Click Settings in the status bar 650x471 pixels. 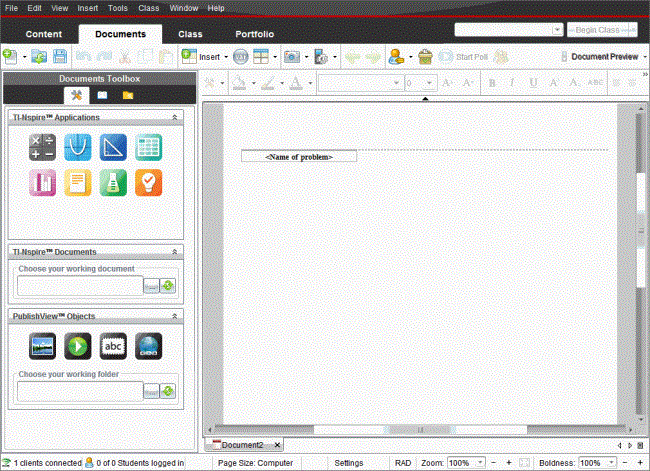pyautogui.click(x=349, y=464)
